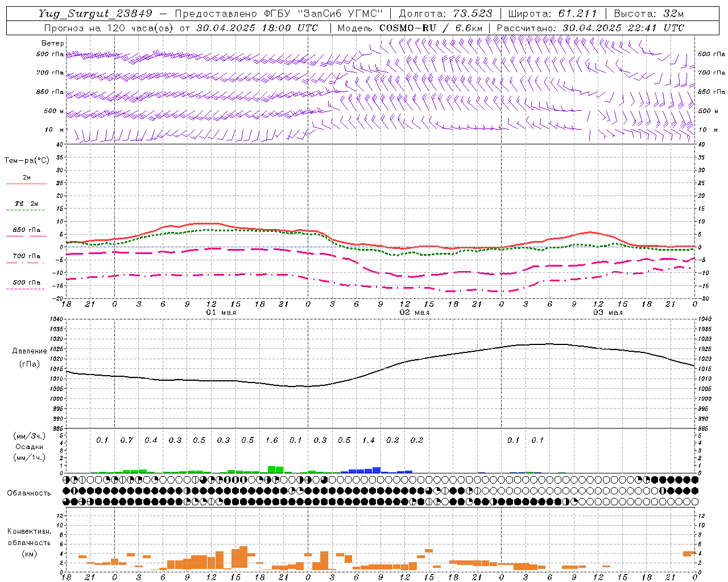728x582 pixels.
Task: Click the 985 value on left pressure axis
Action: 57,429
